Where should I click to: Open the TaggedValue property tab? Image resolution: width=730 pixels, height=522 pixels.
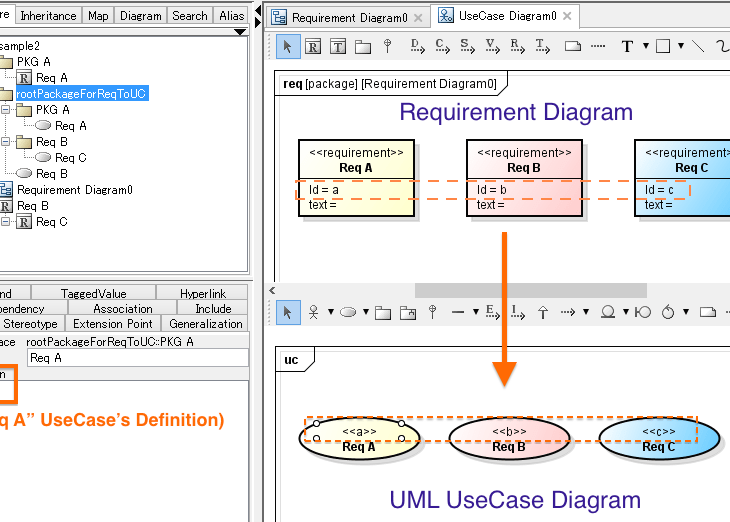94,294
